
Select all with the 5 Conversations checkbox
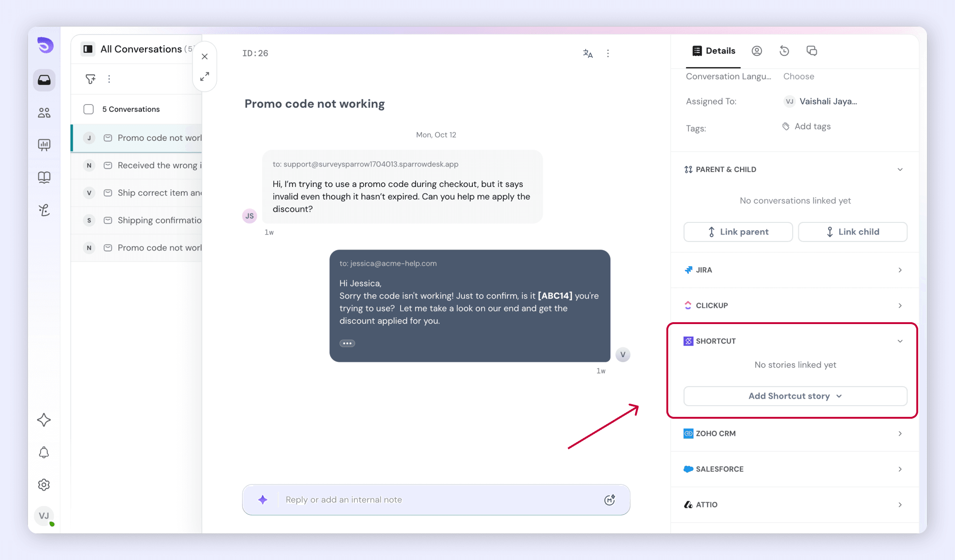click(89, 109)
